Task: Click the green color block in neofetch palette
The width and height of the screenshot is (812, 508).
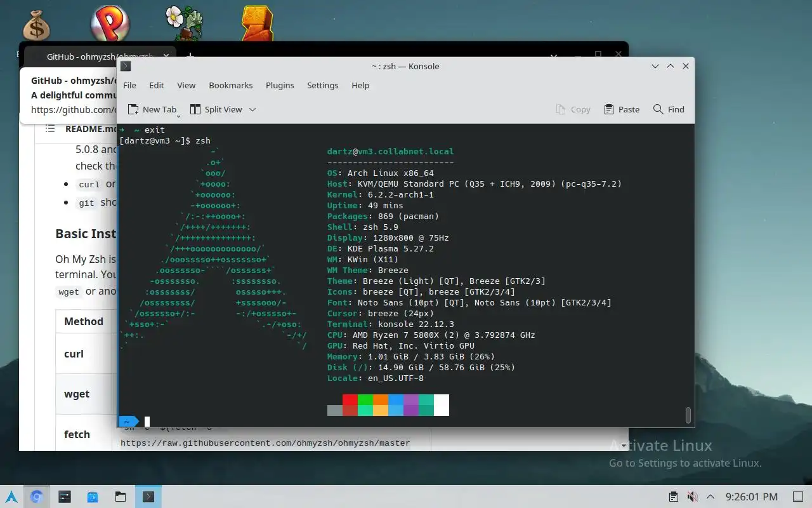Action: (365, 400)
